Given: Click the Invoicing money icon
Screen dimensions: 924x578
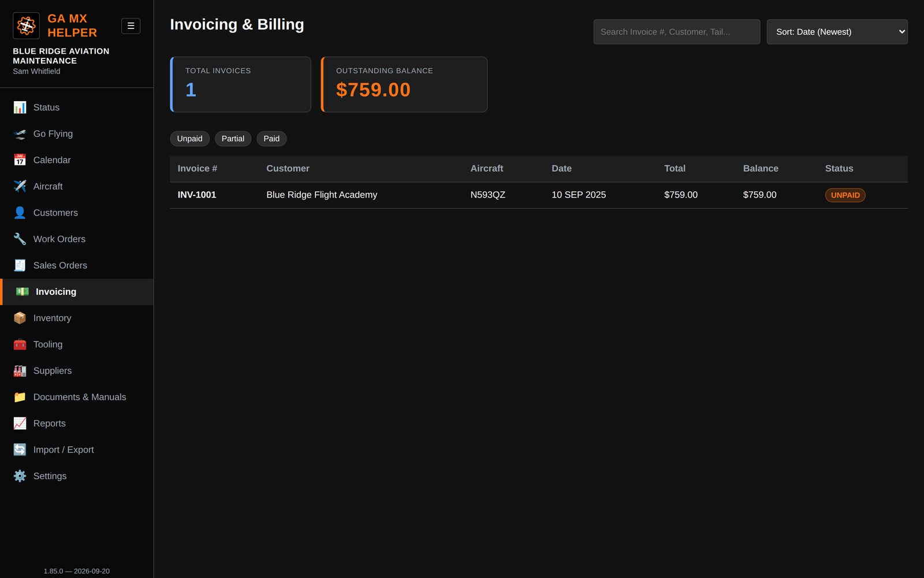Looking at the screenshot, I should pos(22,291).
